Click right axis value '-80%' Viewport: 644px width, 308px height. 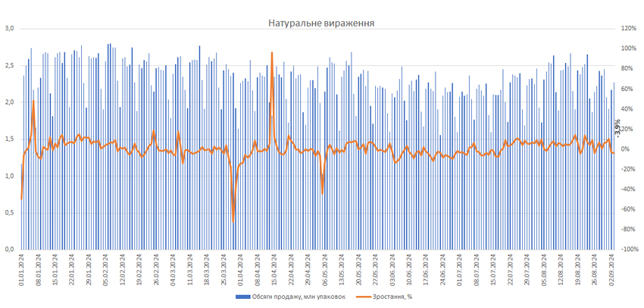pos(628,229)
